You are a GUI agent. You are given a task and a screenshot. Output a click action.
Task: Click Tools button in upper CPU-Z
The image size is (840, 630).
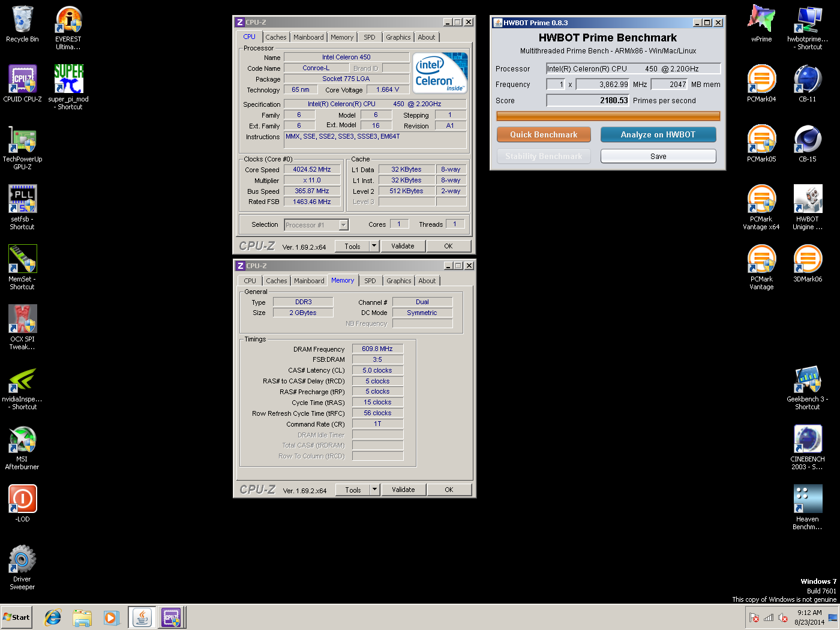click(x=352, y=246)
